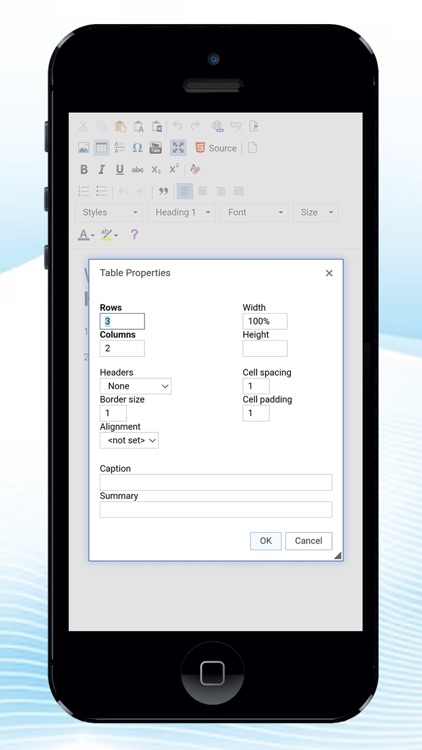Click the Border size field
This screenshot has height=750, width=422.
click(x=113, y=413)
